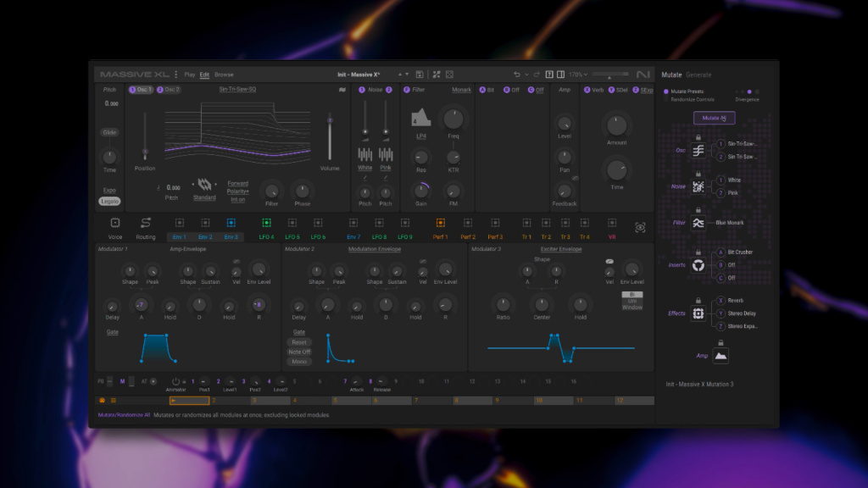Click the Perf 1 modulation assign icon
Viewport: 868px width, 488px height.
pos(440,223)
